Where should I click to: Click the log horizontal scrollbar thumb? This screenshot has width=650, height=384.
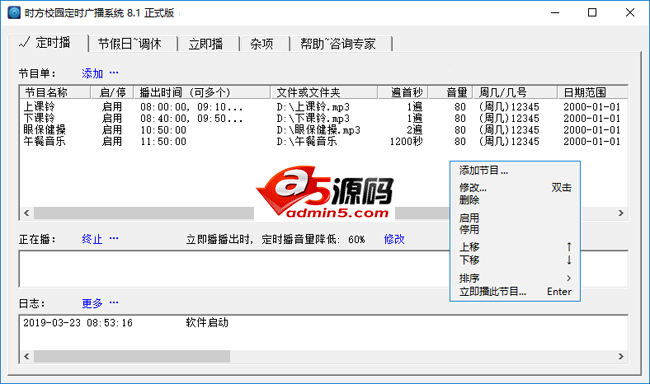(132, 356)
